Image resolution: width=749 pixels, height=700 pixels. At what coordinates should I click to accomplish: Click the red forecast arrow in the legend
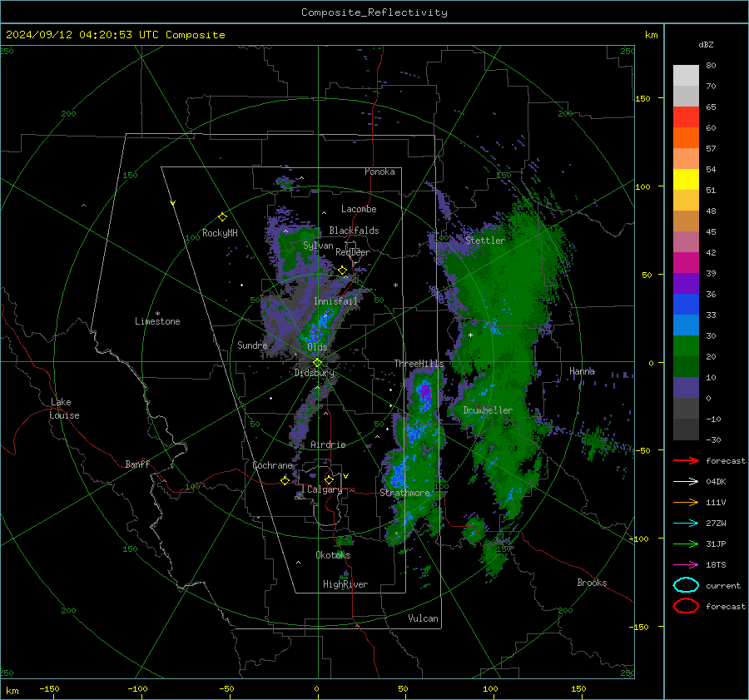(686, 460)
